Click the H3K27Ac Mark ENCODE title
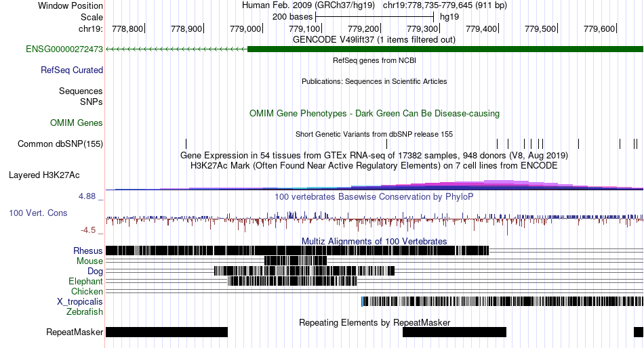 pyautogui.click(x=374, y=166)
